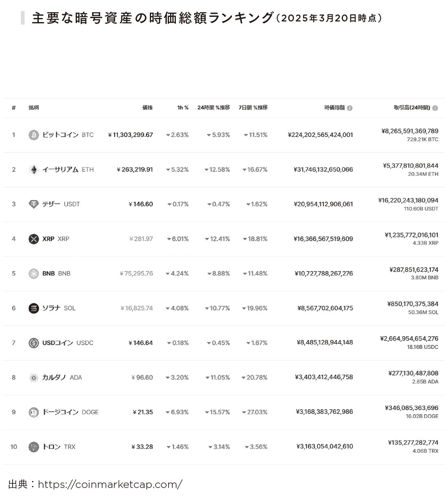Click the BNB coin logo icon

pyautogui.click(x=34, y=274)
